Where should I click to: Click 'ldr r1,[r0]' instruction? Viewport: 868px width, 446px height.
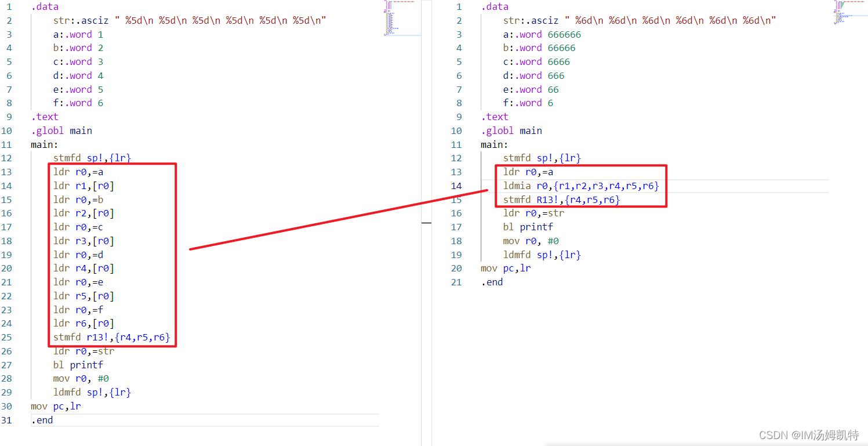click(83, 186)
